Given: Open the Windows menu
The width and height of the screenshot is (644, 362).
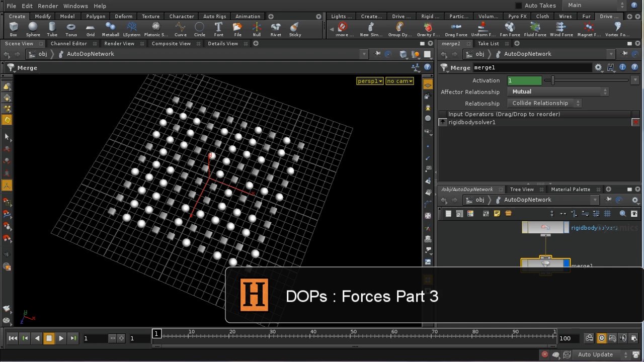Looking at the screenshot, I should 75,6.
